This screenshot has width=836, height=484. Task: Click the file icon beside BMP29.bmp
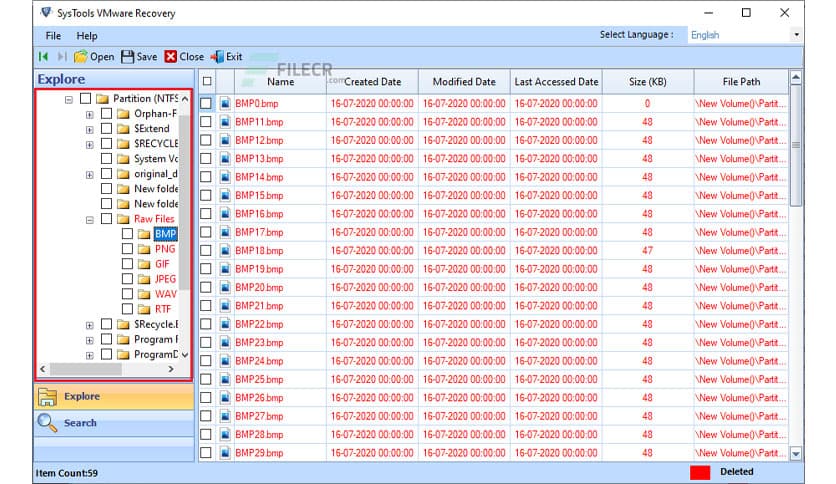226,453
